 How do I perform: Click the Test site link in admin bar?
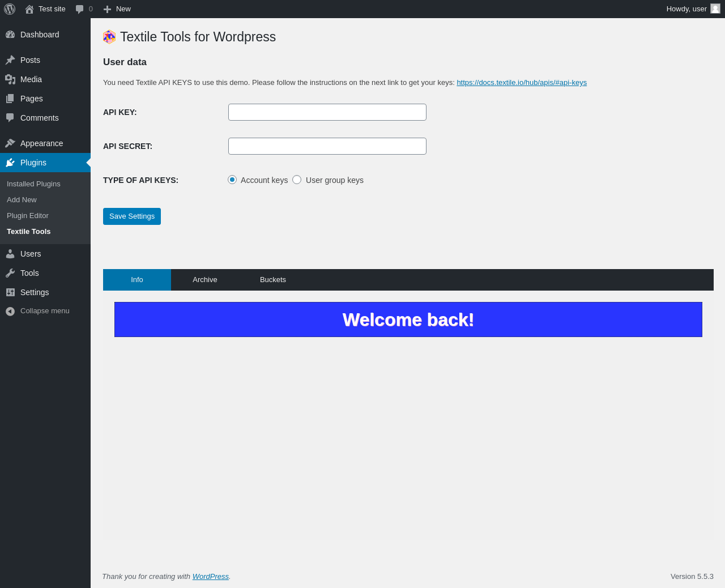(52, 9)
